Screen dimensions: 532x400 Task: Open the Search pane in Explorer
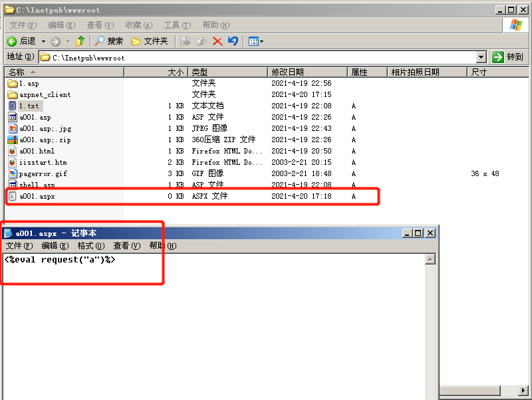coord(108,41)
